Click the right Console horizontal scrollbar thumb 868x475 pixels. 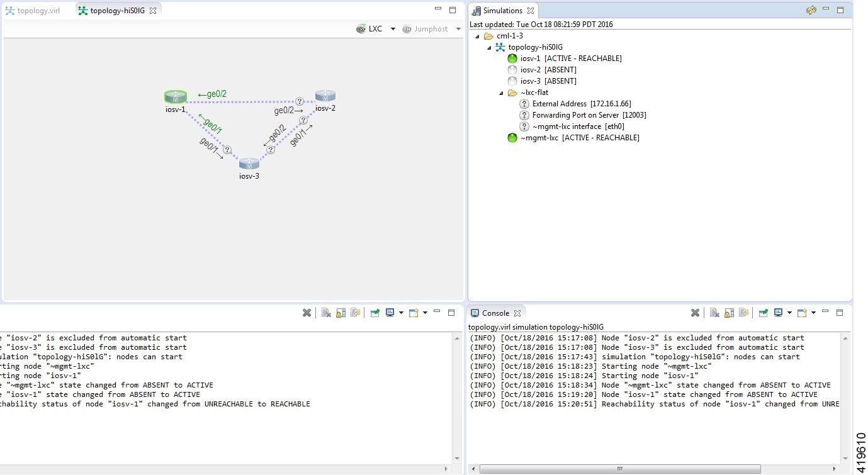619,469
